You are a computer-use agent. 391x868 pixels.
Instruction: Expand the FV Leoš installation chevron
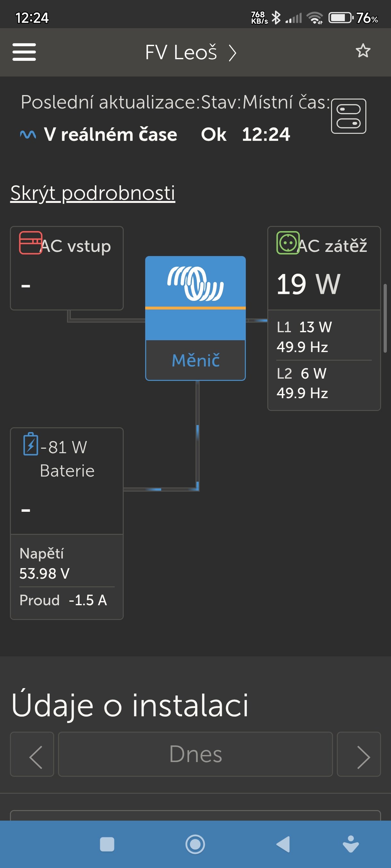pos(232,53)
